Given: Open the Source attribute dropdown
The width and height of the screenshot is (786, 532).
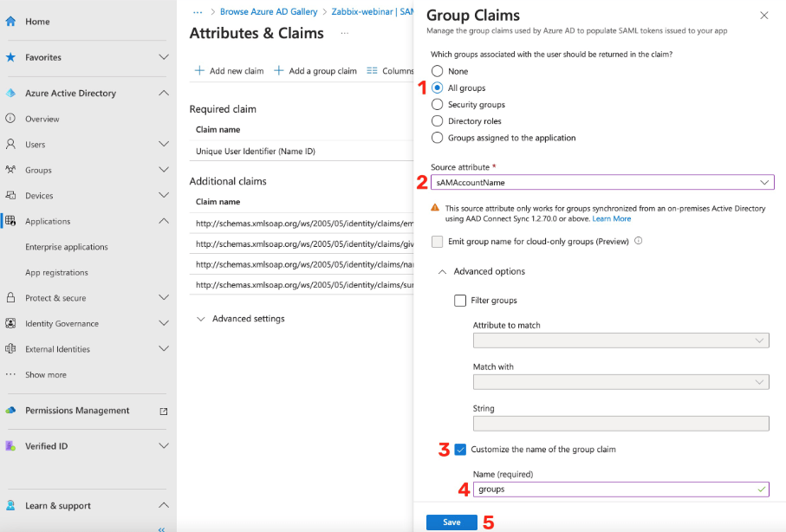Looking at the screenshot, I should click(601, 183).
